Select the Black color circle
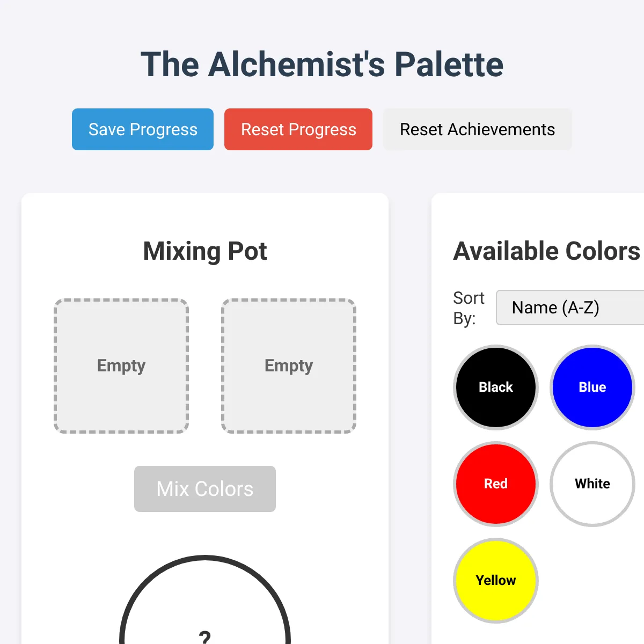 (496, 387)
